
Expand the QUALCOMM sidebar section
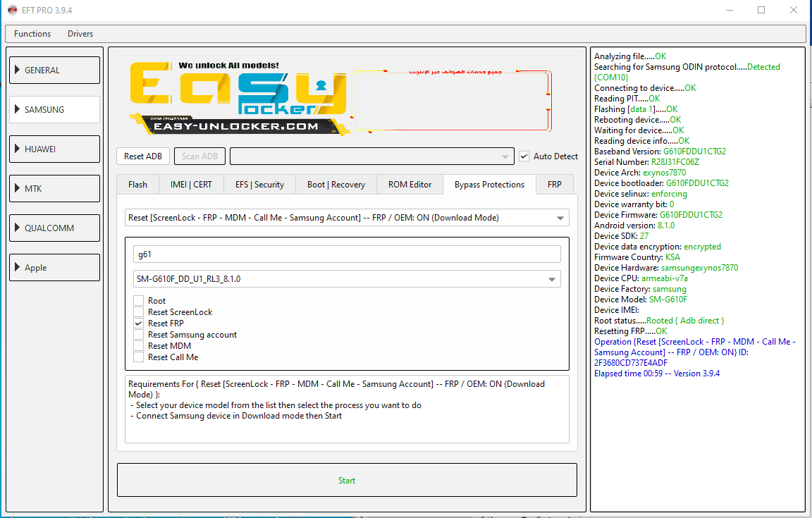[x=54, y=228]
